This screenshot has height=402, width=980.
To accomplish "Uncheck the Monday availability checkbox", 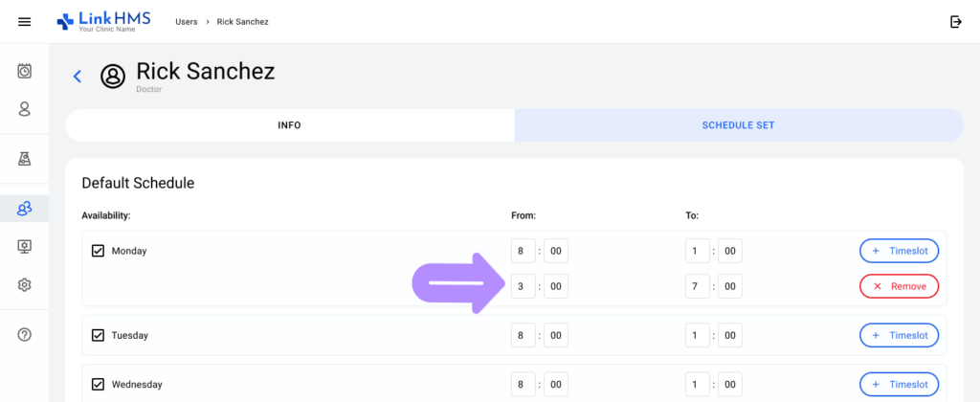I will [98, 251].
